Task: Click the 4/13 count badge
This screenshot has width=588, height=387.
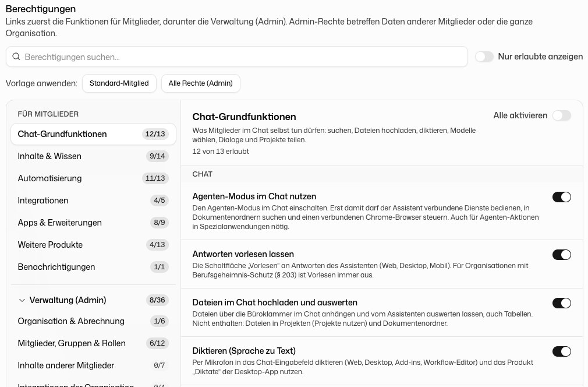Action: point(157,245)
